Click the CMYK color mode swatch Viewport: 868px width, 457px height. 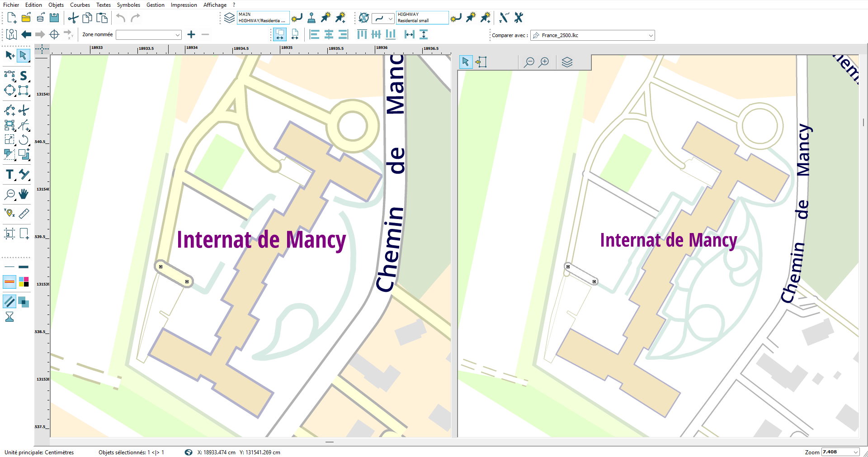point(24,282)
